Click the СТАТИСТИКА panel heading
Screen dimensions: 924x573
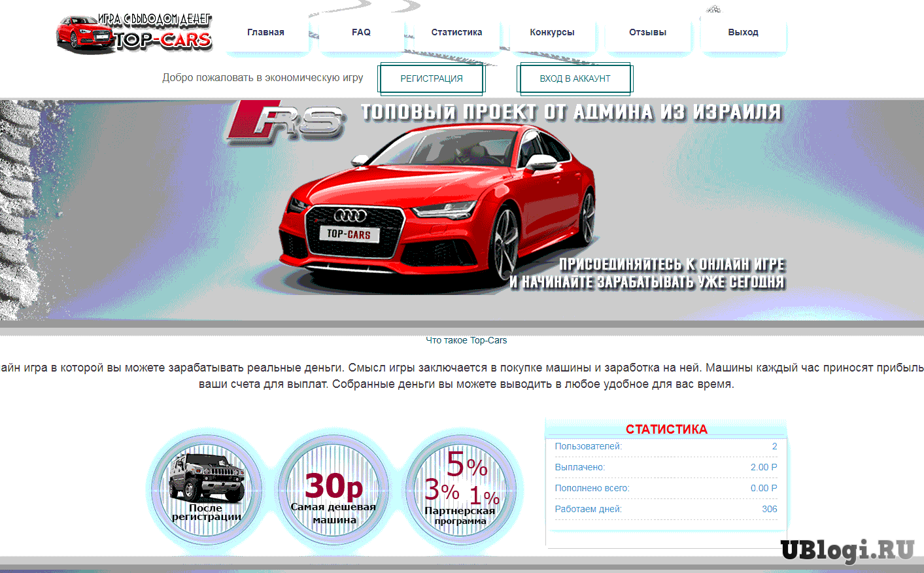pyautogui.click(x=666, y=429)
